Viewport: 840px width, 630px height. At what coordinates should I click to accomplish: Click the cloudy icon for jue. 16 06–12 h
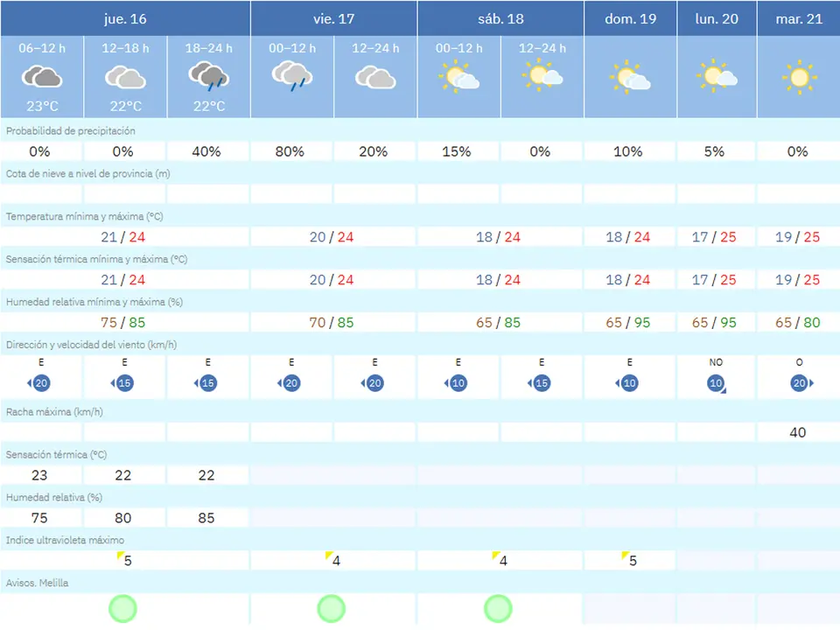(42, 77)
